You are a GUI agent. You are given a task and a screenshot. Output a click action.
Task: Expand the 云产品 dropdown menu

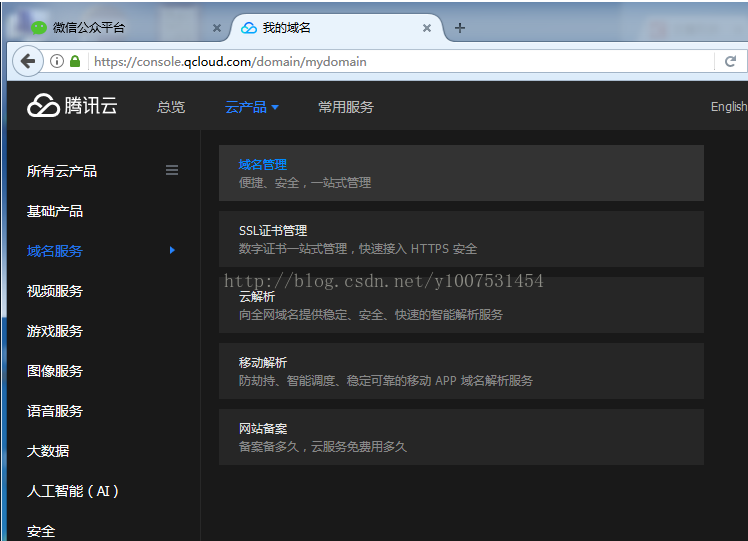(x=251, y=107)
